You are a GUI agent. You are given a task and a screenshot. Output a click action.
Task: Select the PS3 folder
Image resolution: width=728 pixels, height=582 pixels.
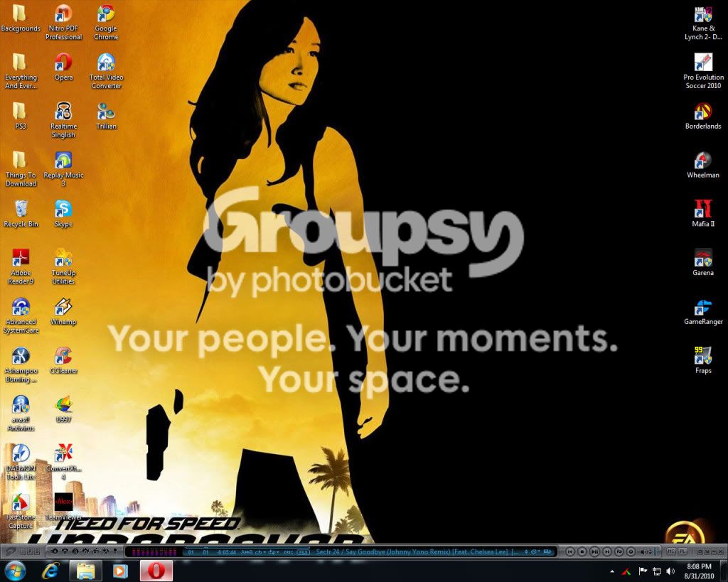click(x=21, y=116)
